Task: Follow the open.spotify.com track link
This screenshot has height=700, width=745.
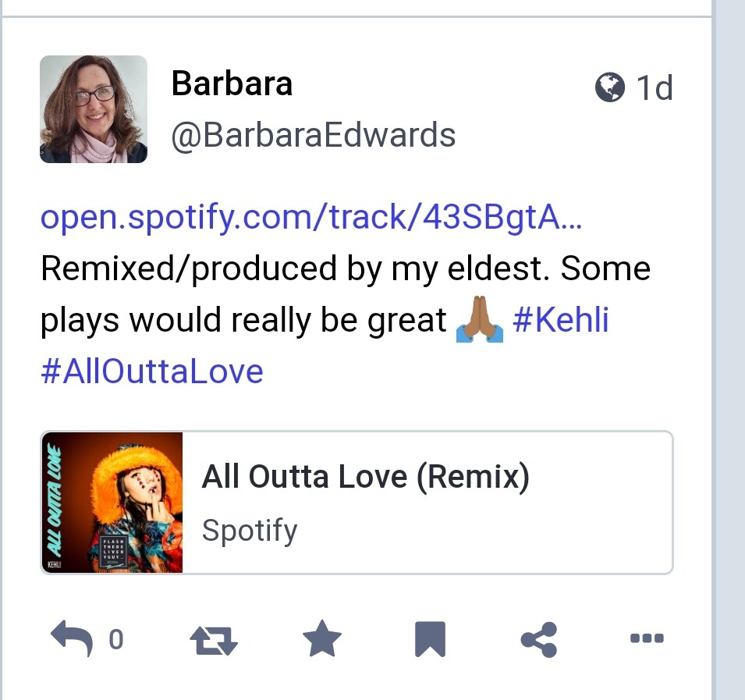Action: pyautogui.click(x=310, y=219)
